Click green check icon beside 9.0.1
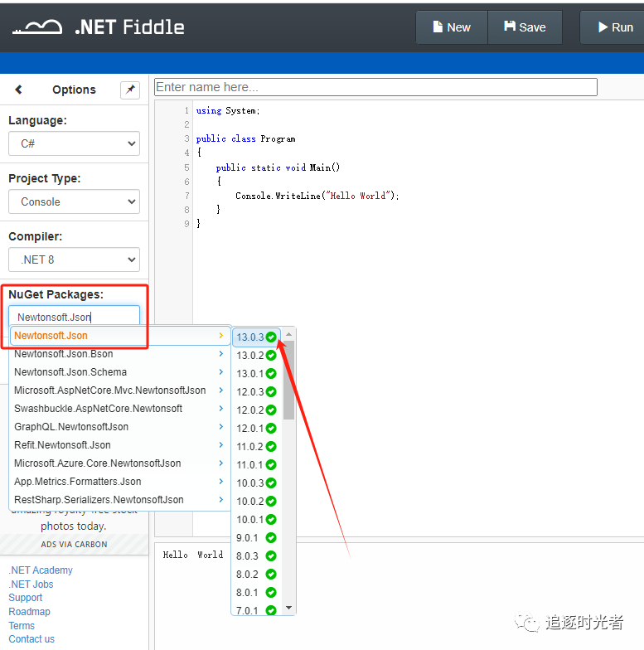The width and height of the screenshot is (644, 650). [271, 537]
